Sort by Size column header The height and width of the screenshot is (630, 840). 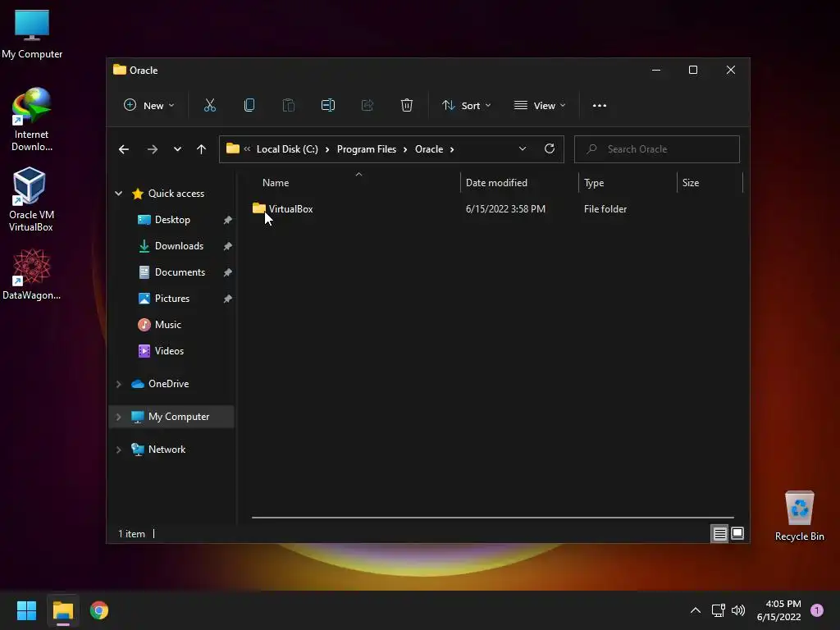click(x=691, y=183)
